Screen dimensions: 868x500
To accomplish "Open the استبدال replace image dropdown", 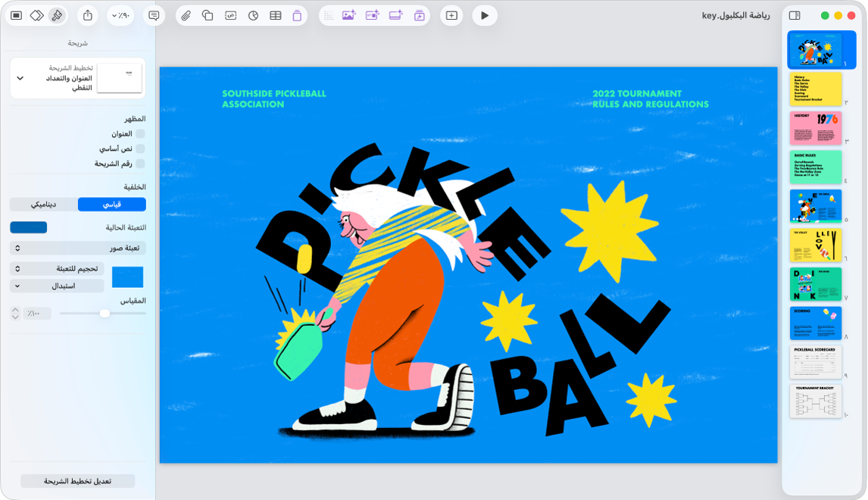I will tap(57, 286).
